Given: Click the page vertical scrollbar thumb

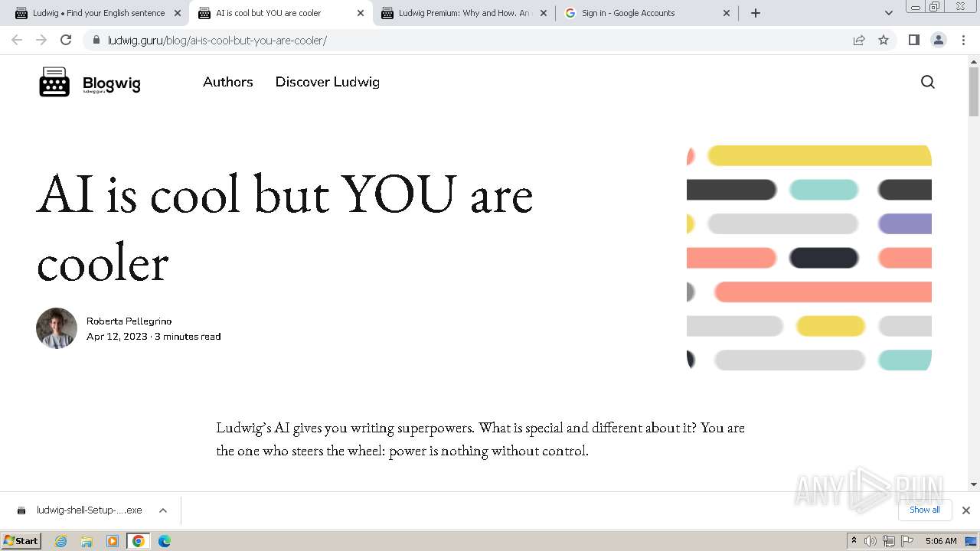Looking at the screenshot, I should [974, 90].
